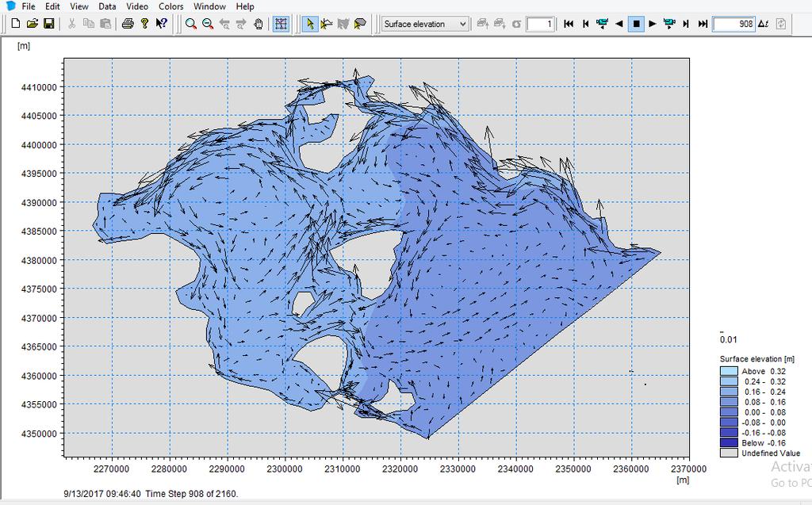812x505 pixels.
Task: Open the View menu
Action: pos(79,6)
